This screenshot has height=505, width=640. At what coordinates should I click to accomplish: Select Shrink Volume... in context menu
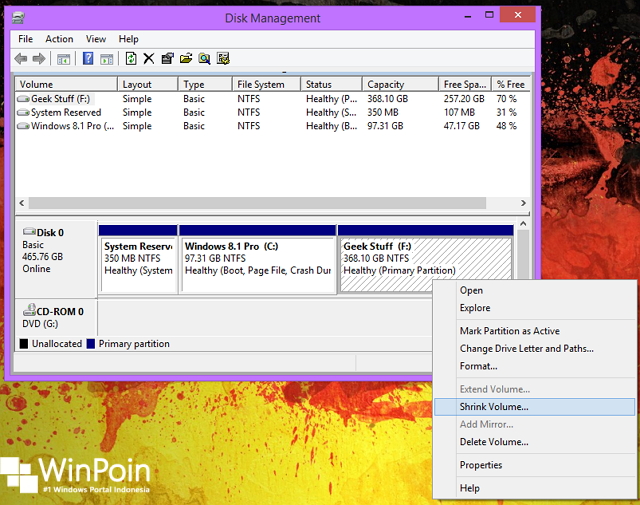coord(534,407)
